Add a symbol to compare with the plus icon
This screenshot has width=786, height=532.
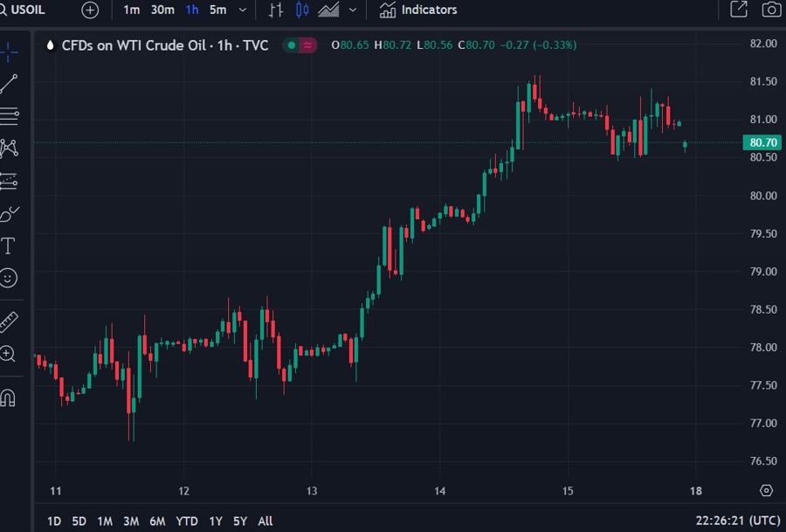(90, 10)
